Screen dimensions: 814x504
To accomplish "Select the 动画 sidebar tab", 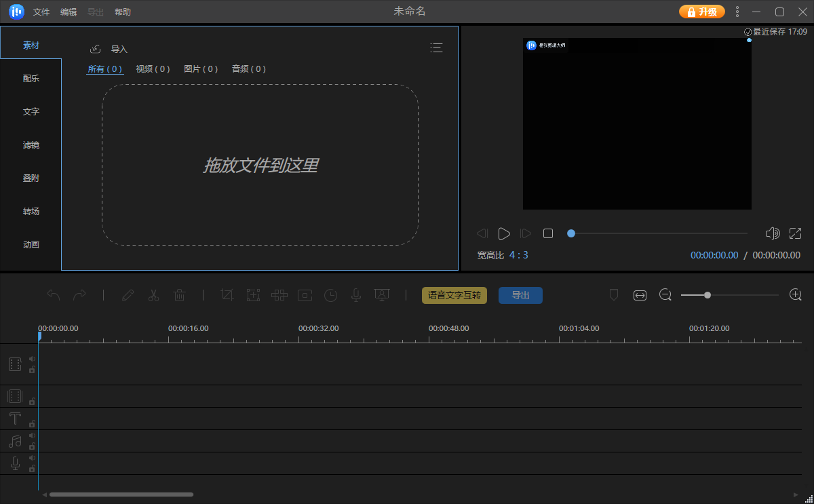I will (x=31, y=244).
